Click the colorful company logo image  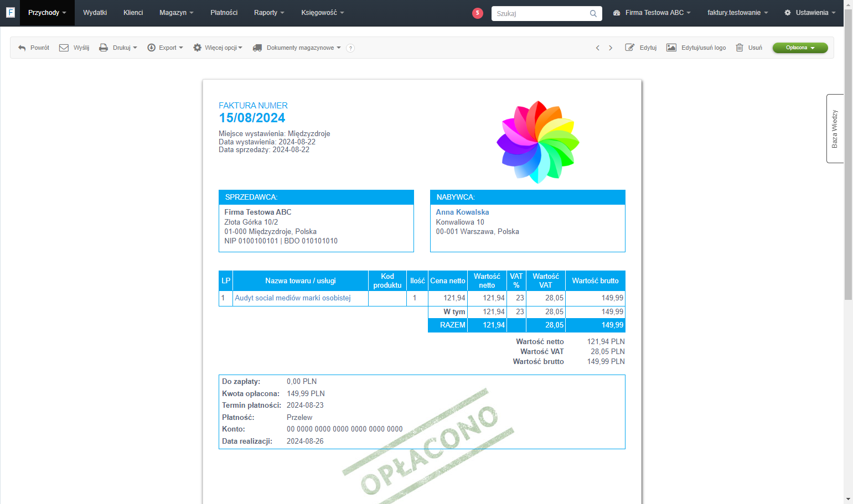click(x=538, y=142)
